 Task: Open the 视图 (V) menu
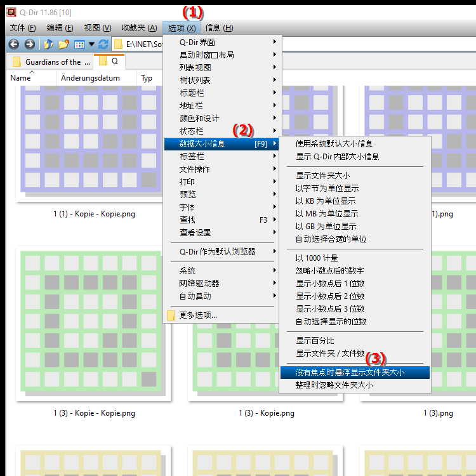click(98, 28)
